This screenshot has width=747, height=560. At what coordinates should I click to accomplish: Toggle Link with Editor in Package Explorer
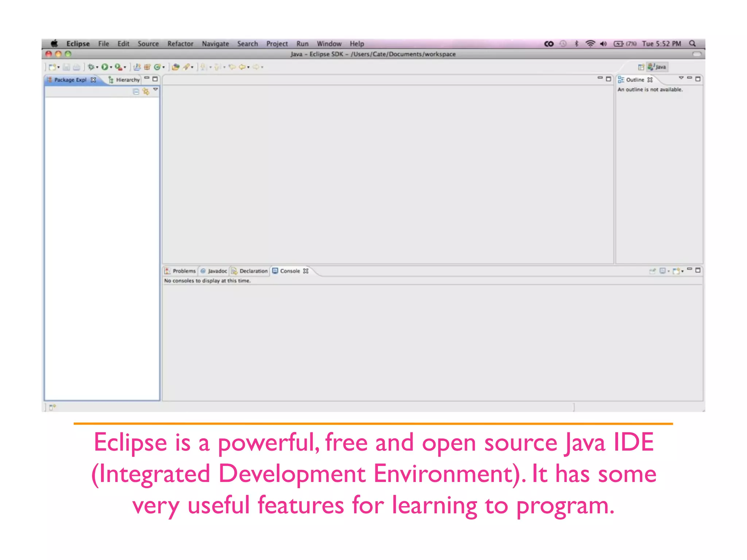[x=146, y=92]
